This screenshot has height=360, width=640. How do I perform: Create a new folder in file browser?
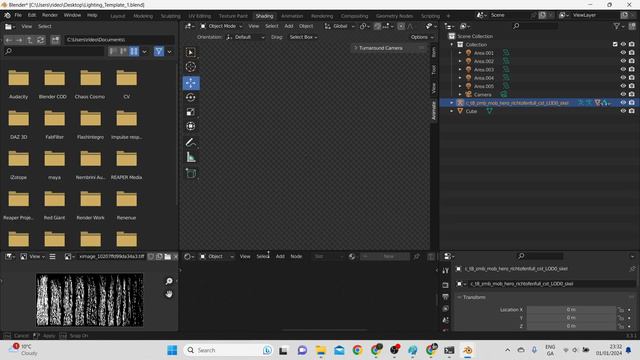pos(55,40)
